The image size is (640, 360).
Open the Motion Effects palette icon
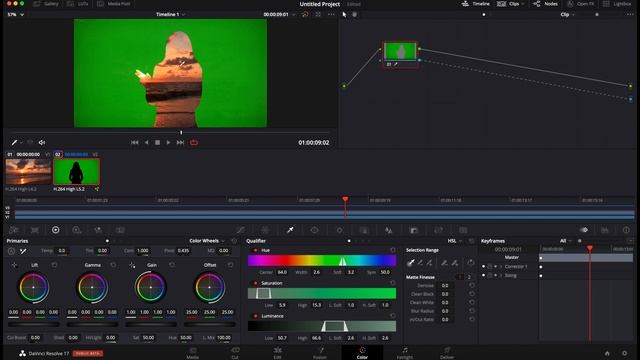tap(120, 230)
